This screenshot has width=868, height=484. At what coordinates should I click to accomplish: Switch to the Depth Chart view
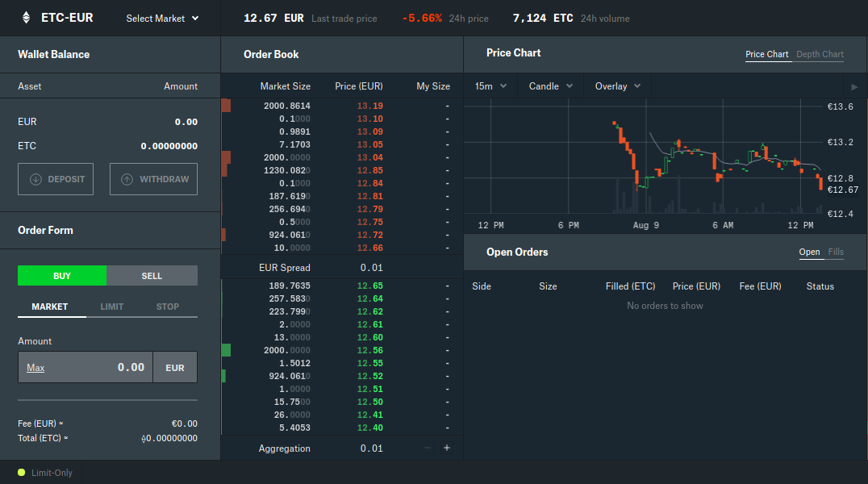click(x=820, y=54)
